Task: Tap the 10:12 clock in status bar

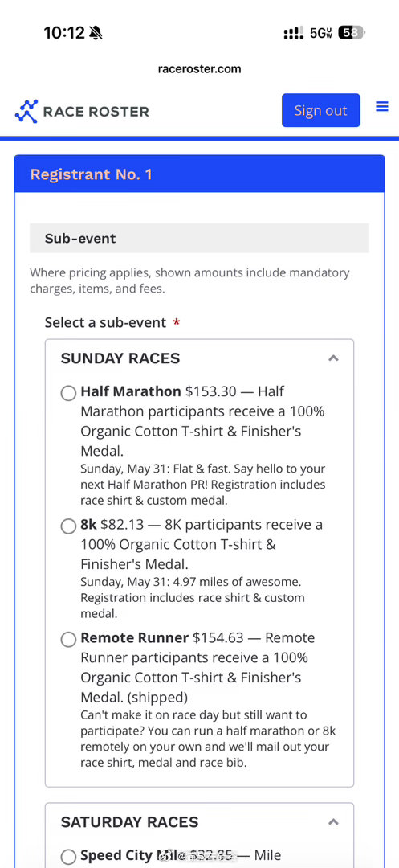Action: [x=64, y=33]
